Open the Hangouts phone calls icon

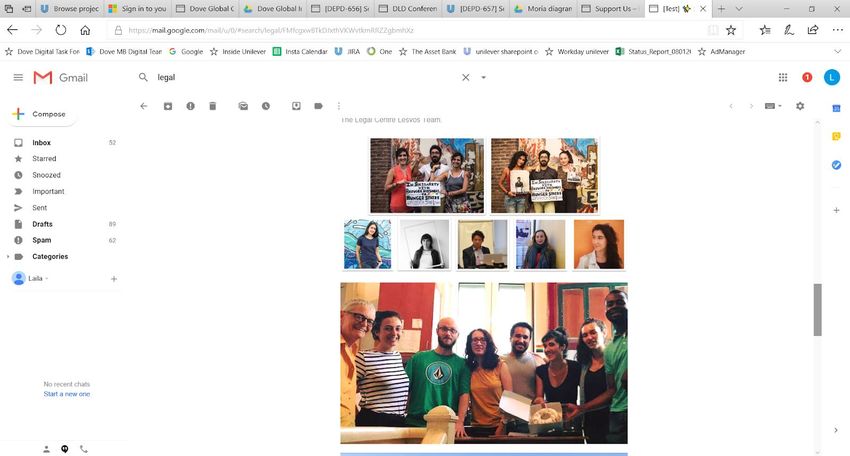[83, 449]
